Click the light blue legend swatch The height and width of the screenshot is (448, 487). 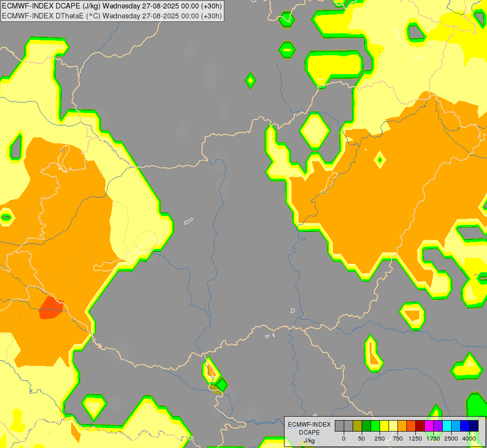tap(456, 426)
